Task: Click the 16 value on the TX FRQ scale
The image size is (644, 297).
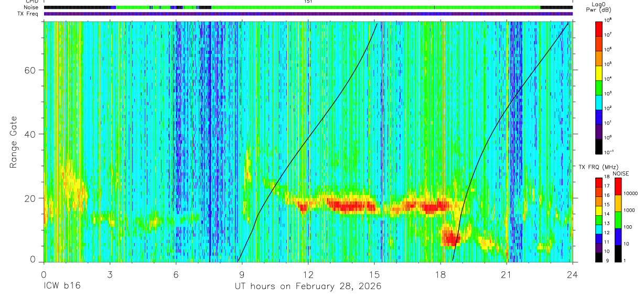Action: [608, 195]
